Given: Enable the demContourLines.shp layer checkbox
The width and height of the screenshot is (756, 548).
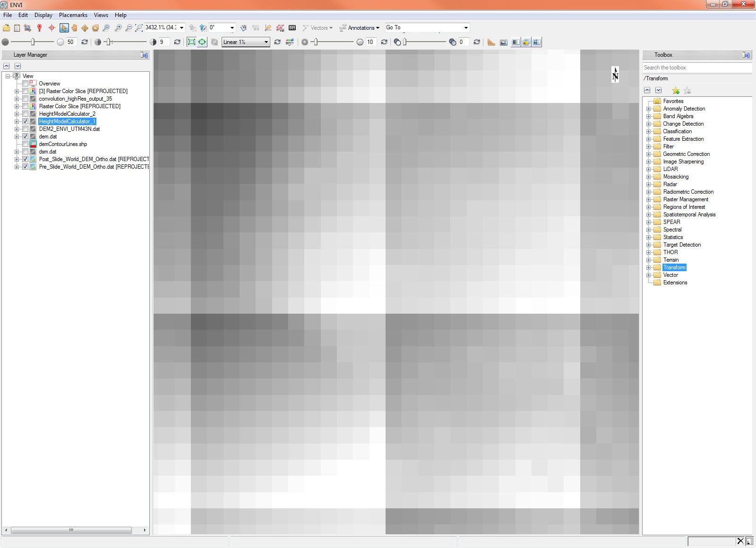Looking at the screenshot, I should [x=26, y=144].
